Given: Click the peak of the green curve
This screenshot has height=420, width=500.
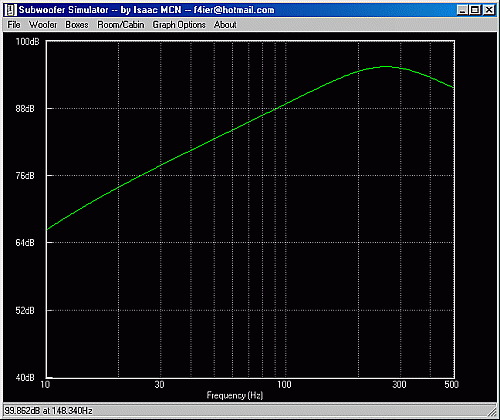Looking at the screenshot, I should 385,66.
